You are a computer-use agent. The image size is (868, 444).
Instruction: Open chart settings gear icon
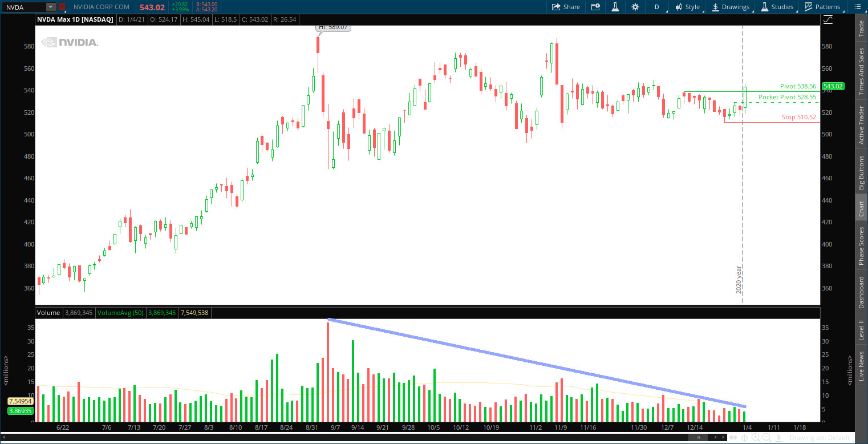[635, 7]
